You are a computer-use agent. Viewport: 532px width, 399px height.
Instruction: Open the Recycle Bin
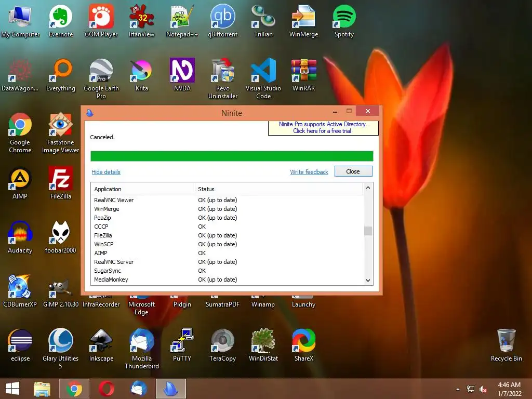(x=506, y=345)
